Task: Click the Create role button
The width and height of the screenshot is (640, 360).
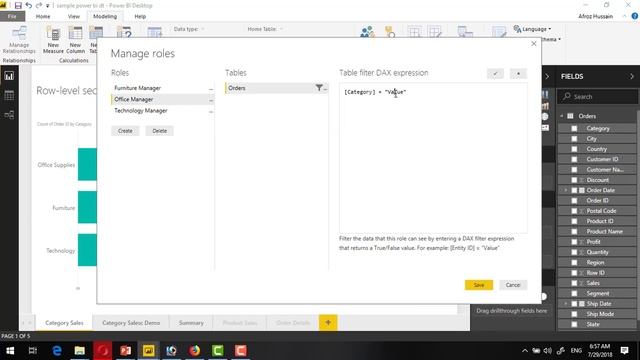Action: tap(125, 131)
